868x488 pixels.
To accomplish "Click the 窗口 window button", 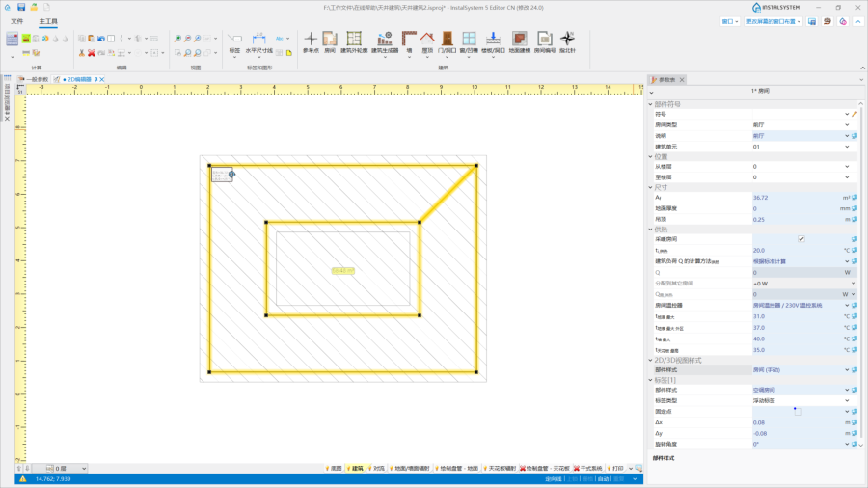I will tap(730, 20).
